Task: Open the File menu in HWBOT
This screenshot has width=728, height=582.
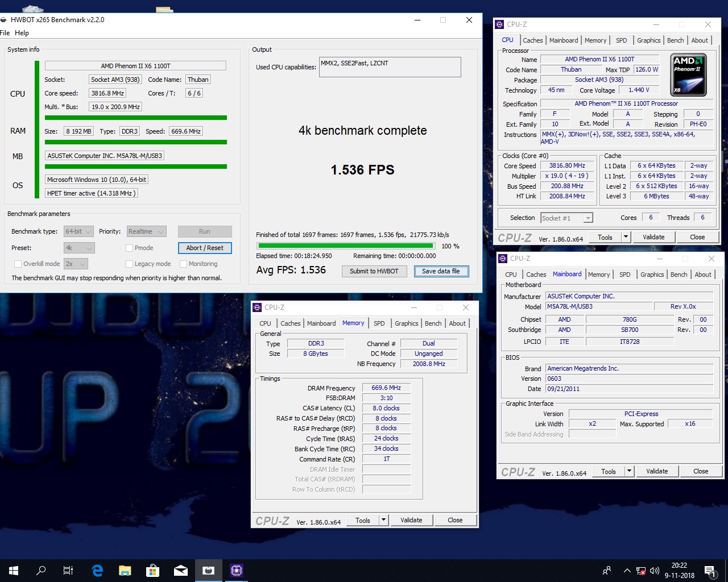Action: pos(5,33)
